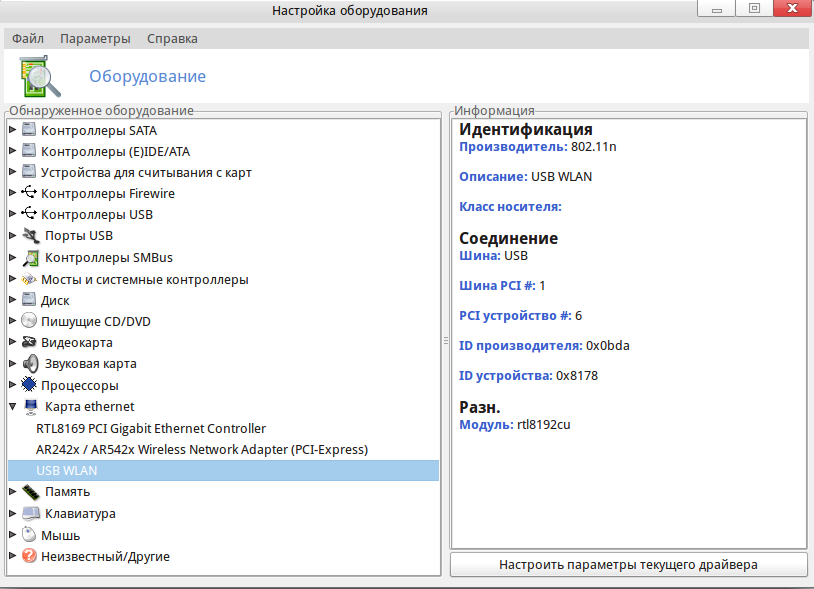The height and width of the screenshot is (589, 814).
Task: Click the ID устройства value 0x8178
Action: pyautogui.click(x=577, y=376)
